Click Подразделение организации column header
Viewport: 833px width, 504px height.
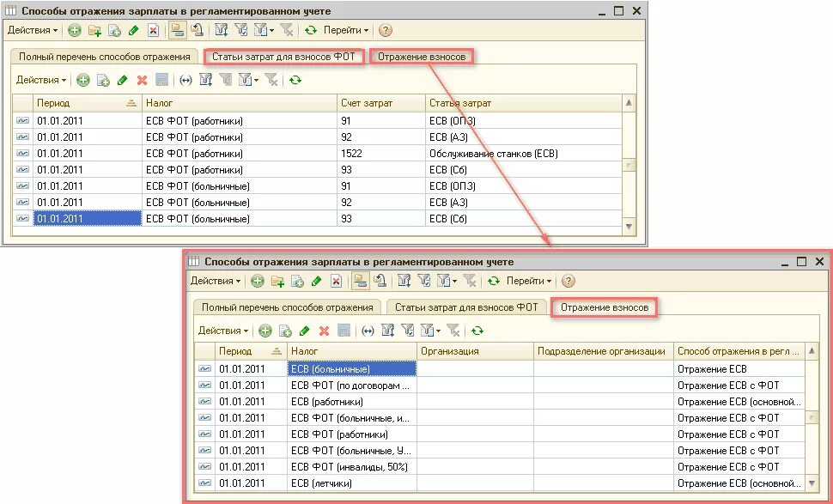(x=604, y=351)
